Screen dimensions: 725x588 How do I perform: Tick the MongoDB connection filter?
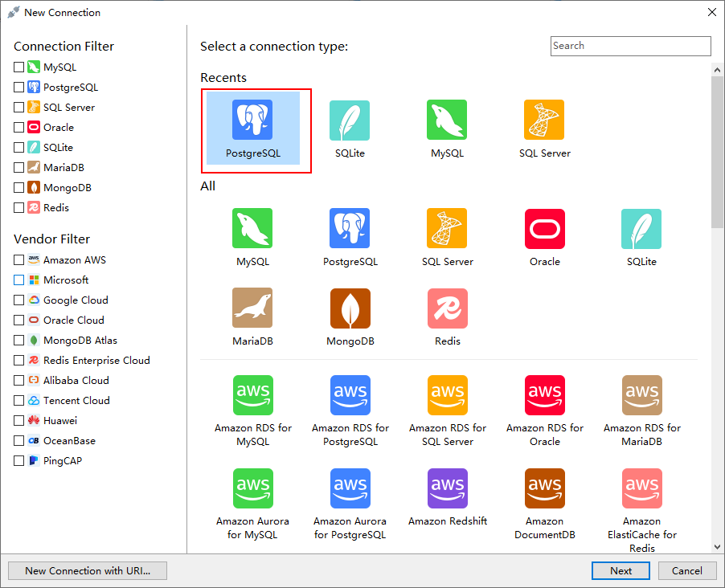(19, 188)
